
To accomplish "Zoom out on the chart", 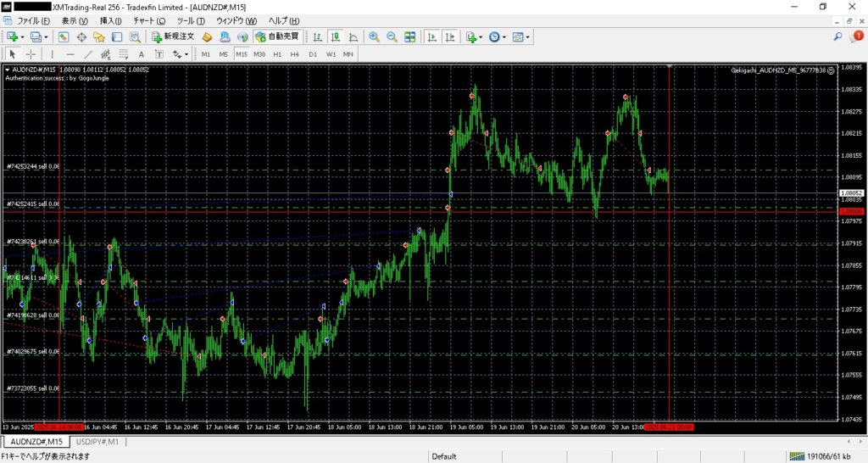I will pyautogui.click(x=392, y=37).
